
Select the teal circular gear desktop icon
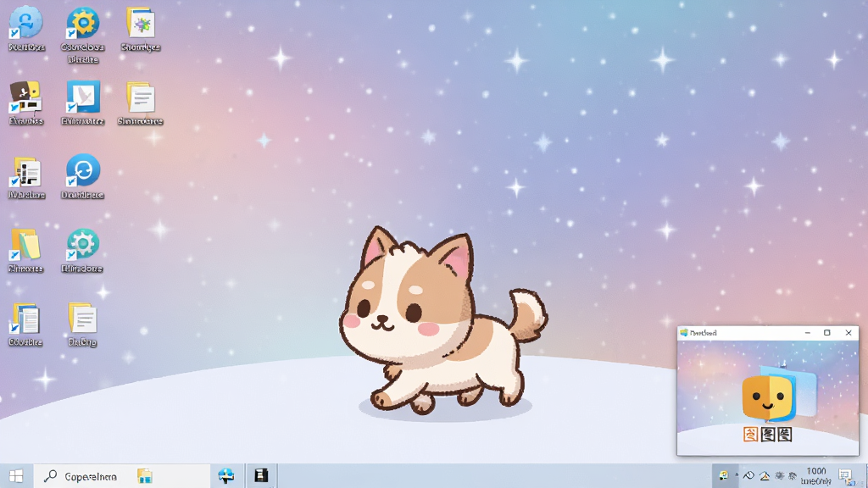[x=83, y=244]
